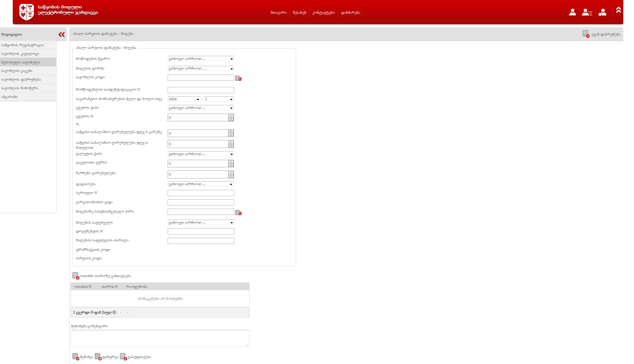The height and width of the screenshot is (364, 634).
Task: Collapse the header with the double chevron up icon
Action: pos(618,10)
